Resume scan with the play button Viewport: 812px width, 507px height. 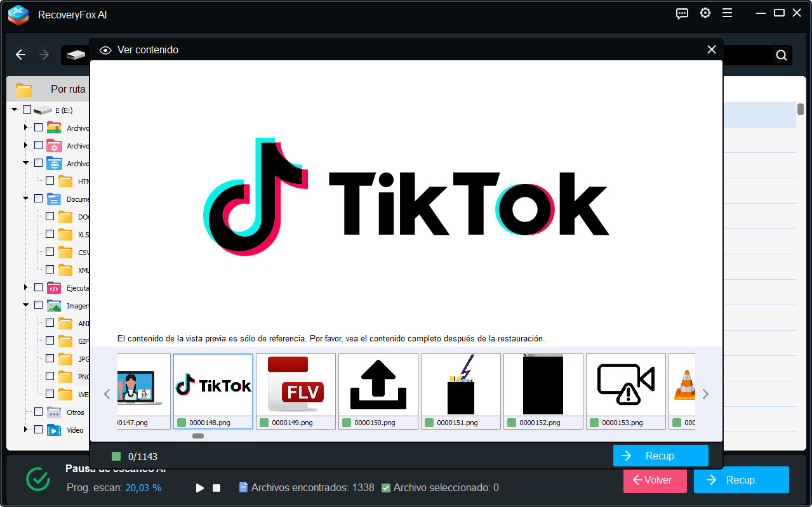[200, 488]
